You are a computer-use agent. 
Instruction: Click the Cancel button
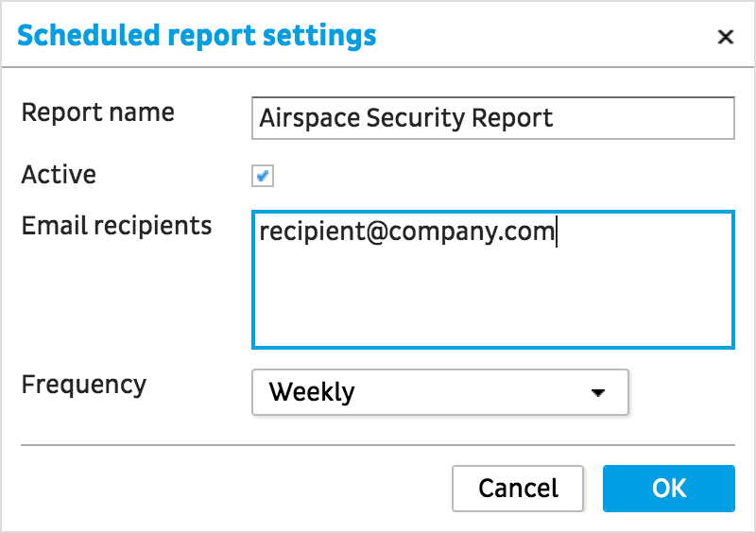tap(518, 489)
